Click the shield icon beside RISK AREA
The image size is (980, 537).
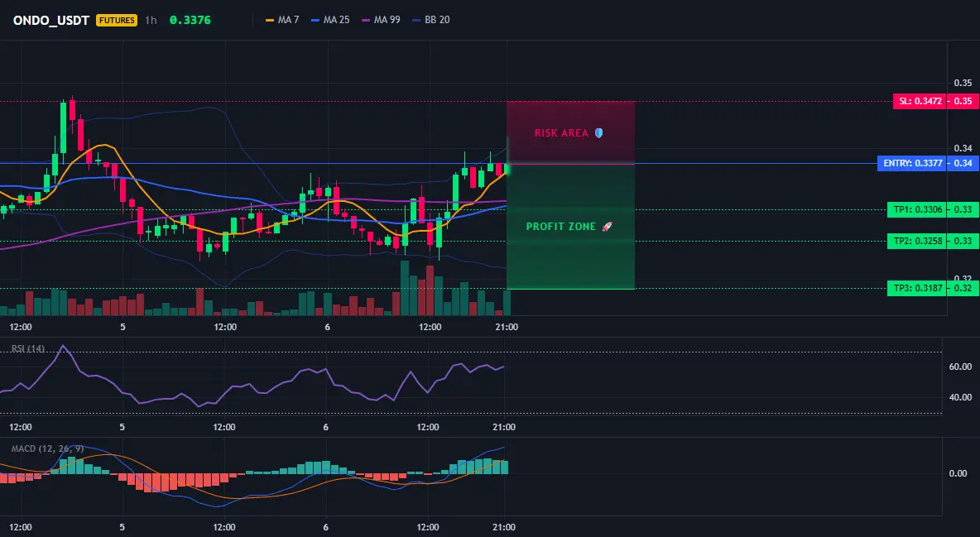click(x=598, y=133)
